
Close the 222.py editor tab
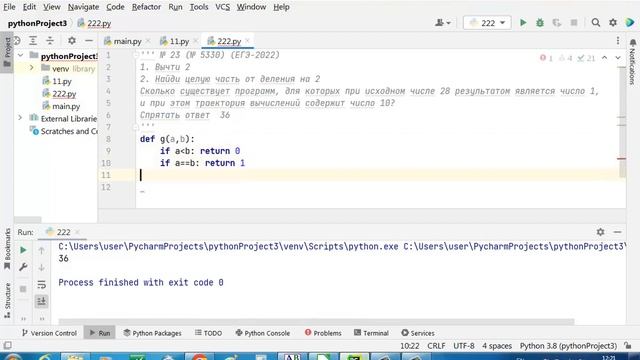(x=247, y=40)
